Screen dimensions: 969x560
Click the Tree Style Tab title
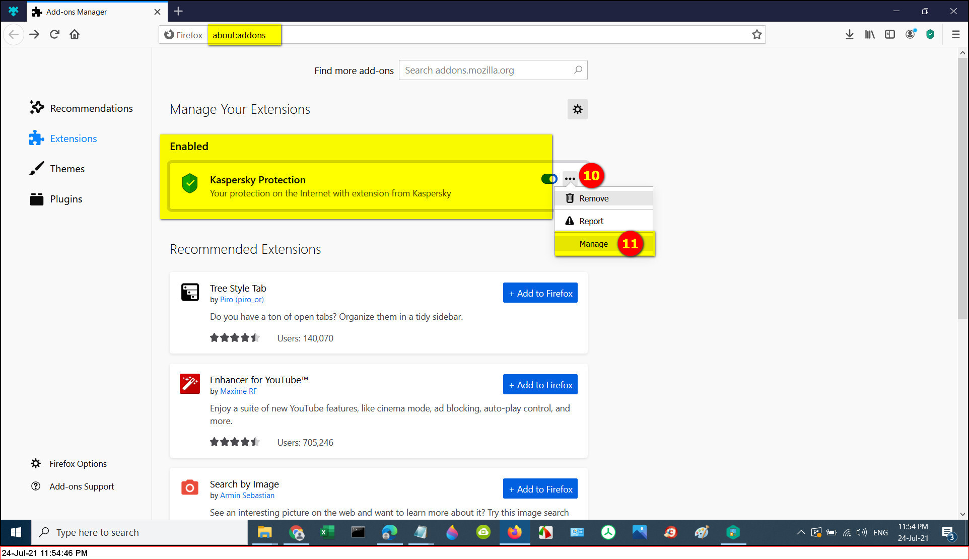point(238,289)
